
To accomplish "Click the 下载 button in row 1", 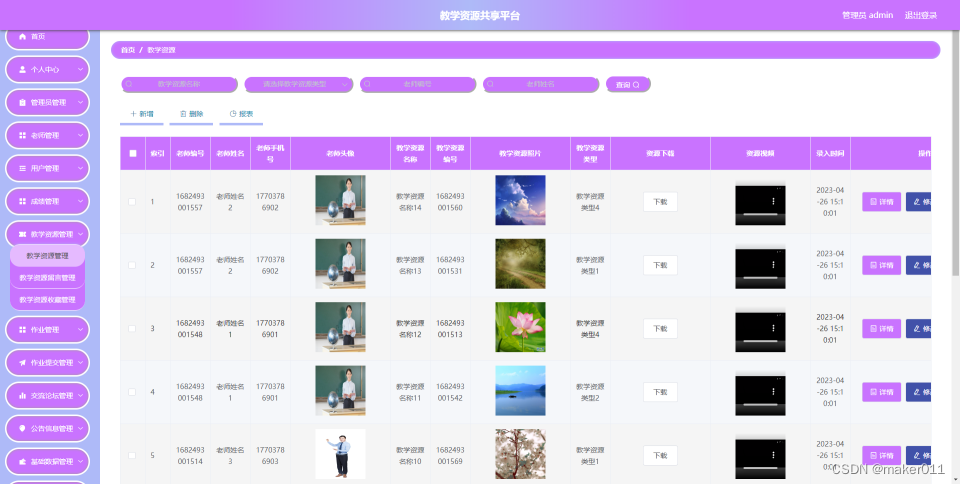I will (660, 201).
